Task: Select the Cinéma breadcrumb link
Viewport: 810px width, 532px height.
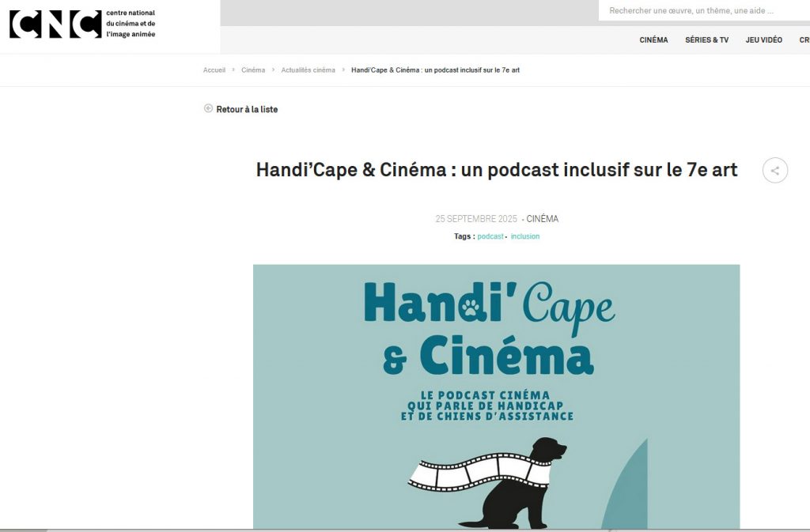Action: pyautogui.click(x=253, y=70)
